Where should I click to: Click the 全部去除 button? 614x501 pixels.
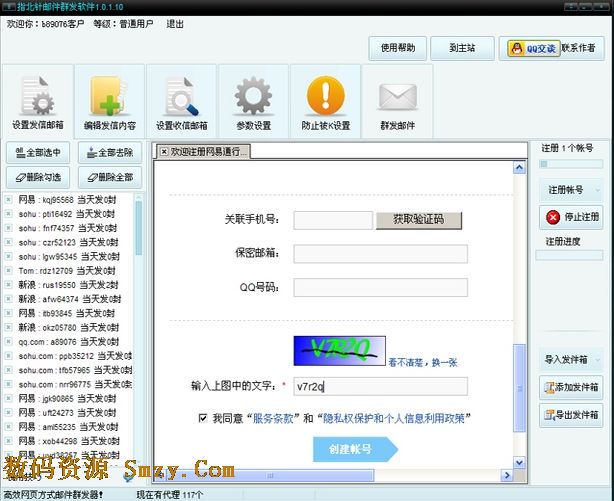pos(110,152)
